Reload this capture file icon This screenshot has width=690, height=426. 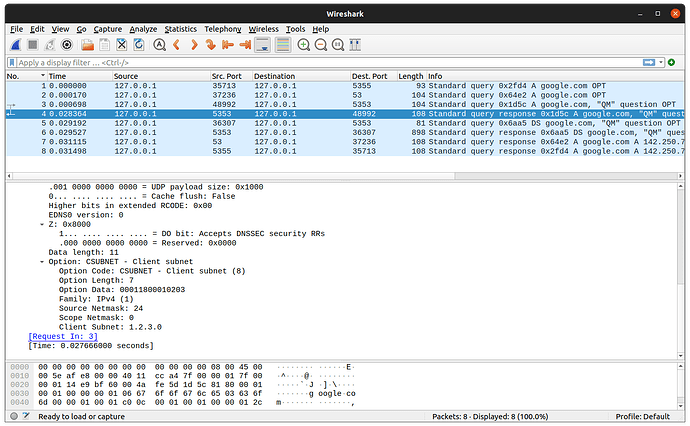click(139, 45)
